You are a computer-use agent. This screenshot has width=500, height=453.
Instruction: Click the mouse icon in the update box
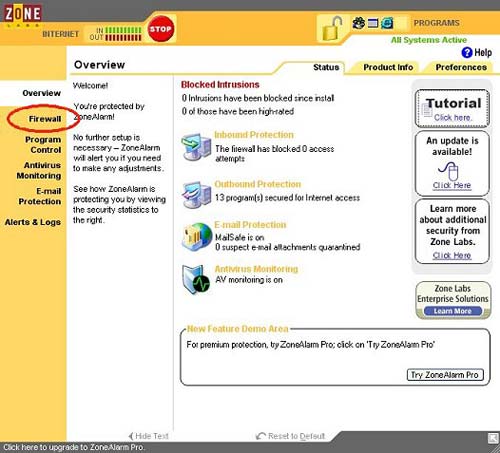[449, 171]
